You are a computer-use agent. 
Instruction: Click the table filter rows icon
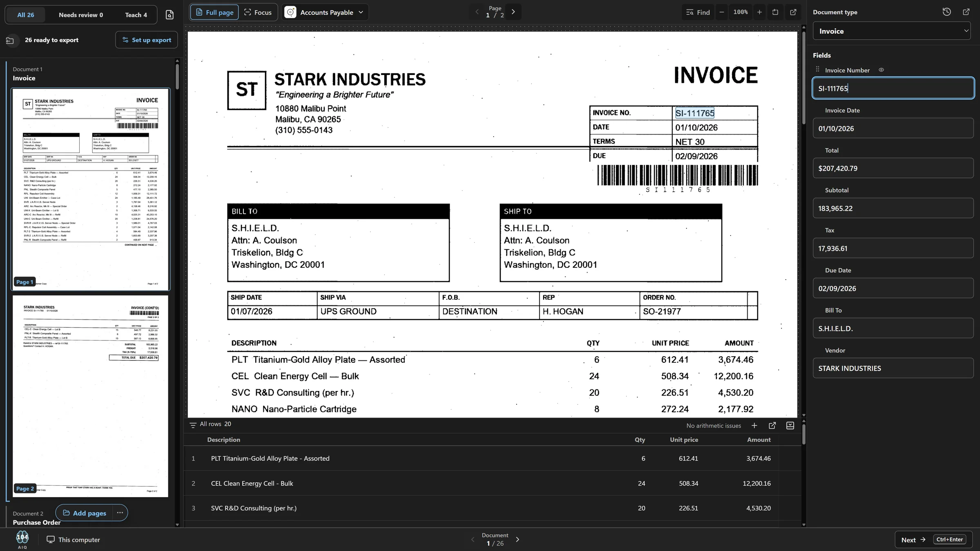[193, 425]
